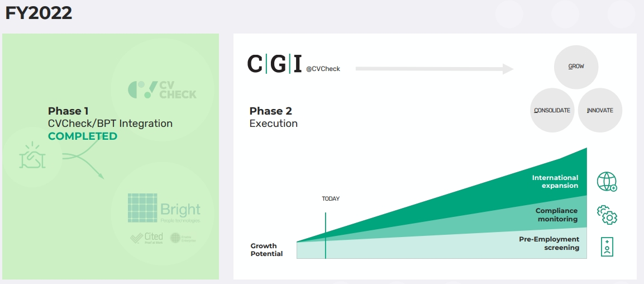644x284 pixels.
Task: Click the Bright People Technologies grid logo
Action: point(142,208)
